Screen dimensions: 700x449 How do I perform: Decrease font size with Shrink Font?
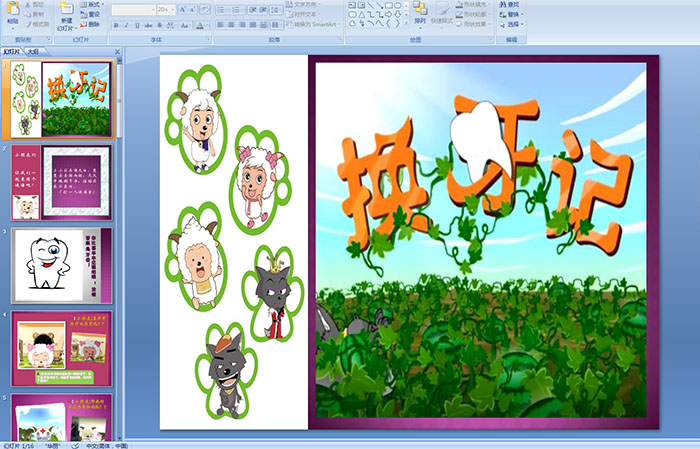pyautogui.click(x=193, y=10)
